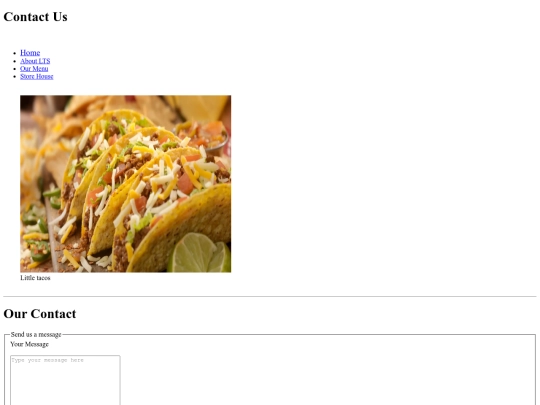Open the Home navigation link
Screen dimensions: 540x405
click(x=30, y=53)
